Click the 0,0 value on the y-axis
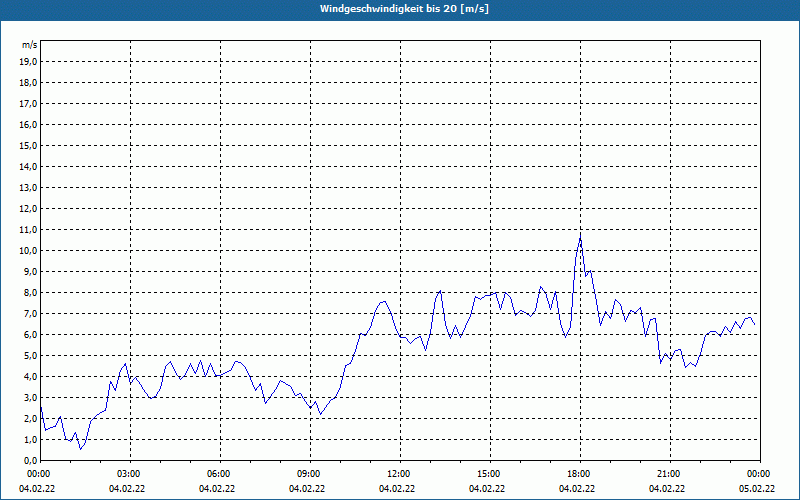The width and height of the screenshot is (800, 500). click(x=30, y=461)
